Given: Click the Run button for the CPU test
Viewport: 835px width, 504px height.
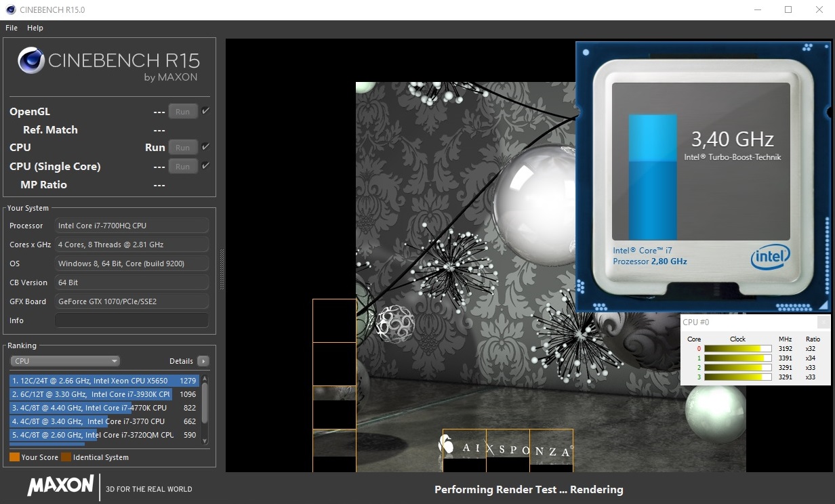Looking at the screenshot, I should (x=183, y=148).
